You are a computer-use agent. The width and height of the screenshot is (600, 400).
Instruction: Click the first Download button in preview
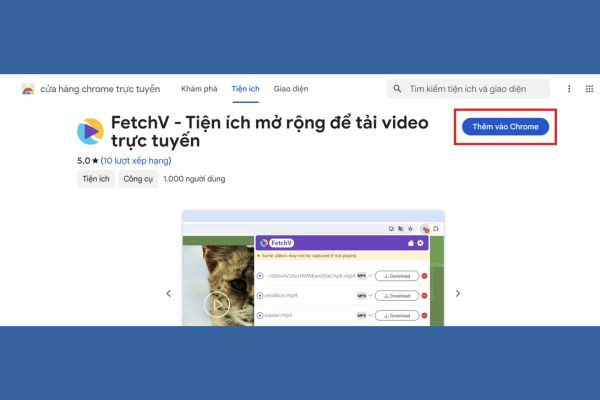(397, 276)
